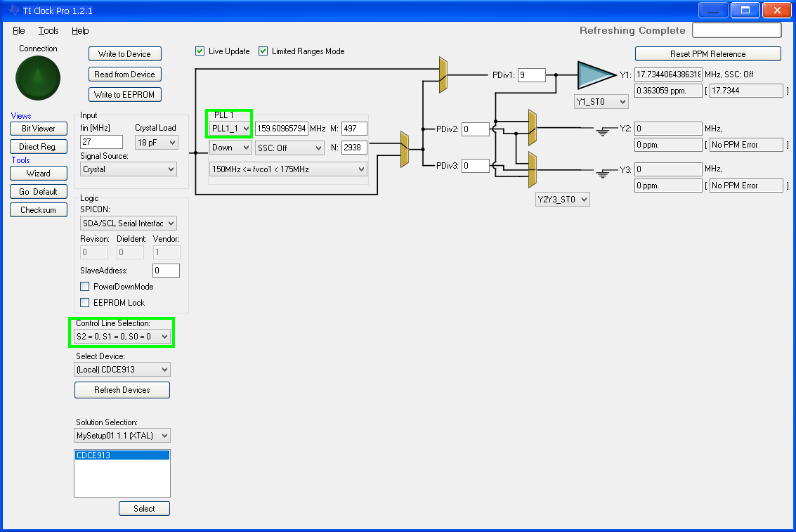Click the Read from Device button
This screenshot has height=532, width=796.
[x=125, y=74]
